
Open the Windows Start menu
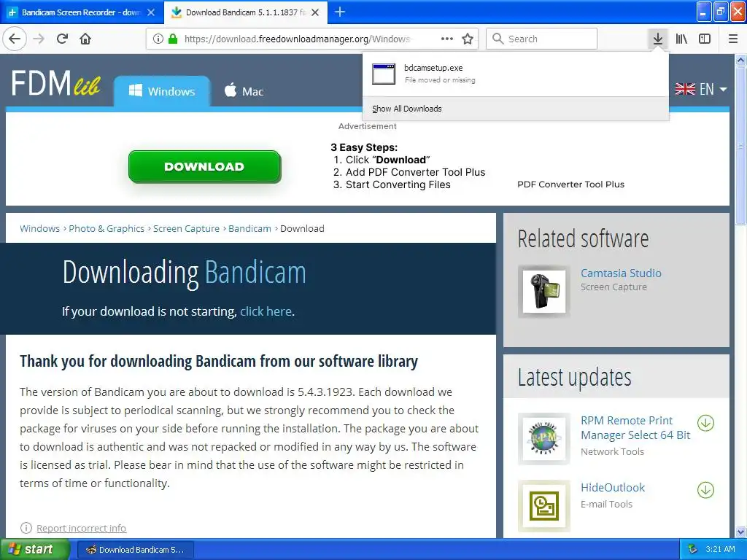35,549
